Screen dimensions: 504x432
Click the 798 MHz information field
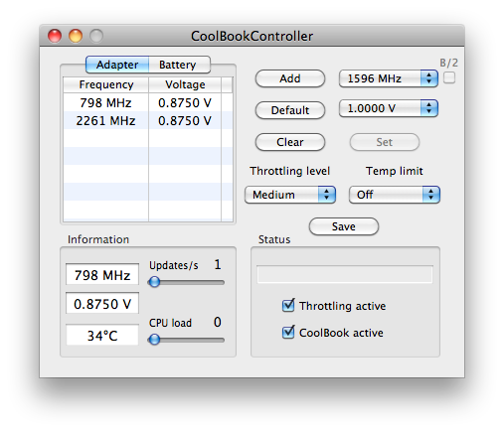coord(102,275)
